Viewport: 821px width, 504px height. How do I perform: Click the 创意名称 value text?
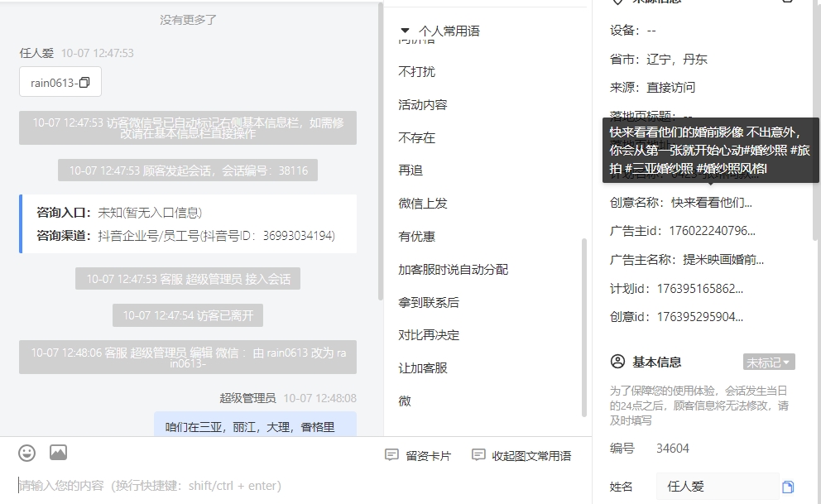tap(712, 203)
